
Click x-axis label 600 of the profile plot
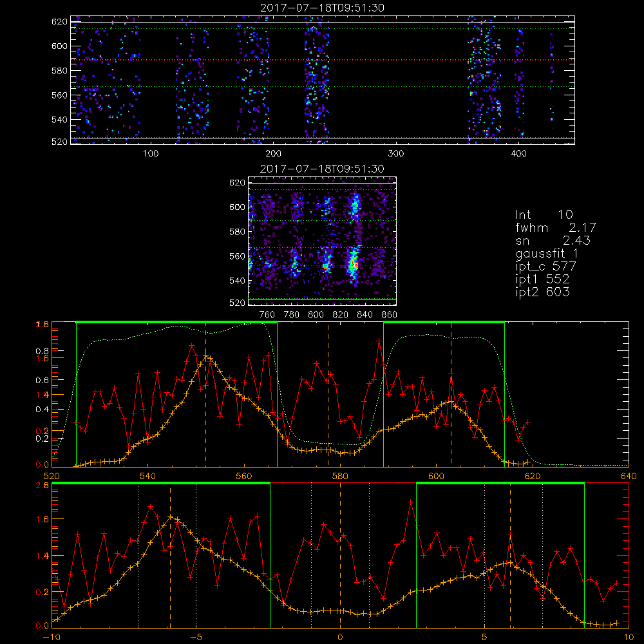[x=436, y=476]
